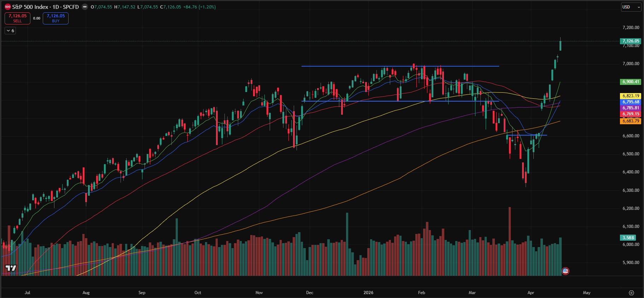The image size is (644, 298).
Task: Click the Mar label on time axis
Action: coord(472,293)
